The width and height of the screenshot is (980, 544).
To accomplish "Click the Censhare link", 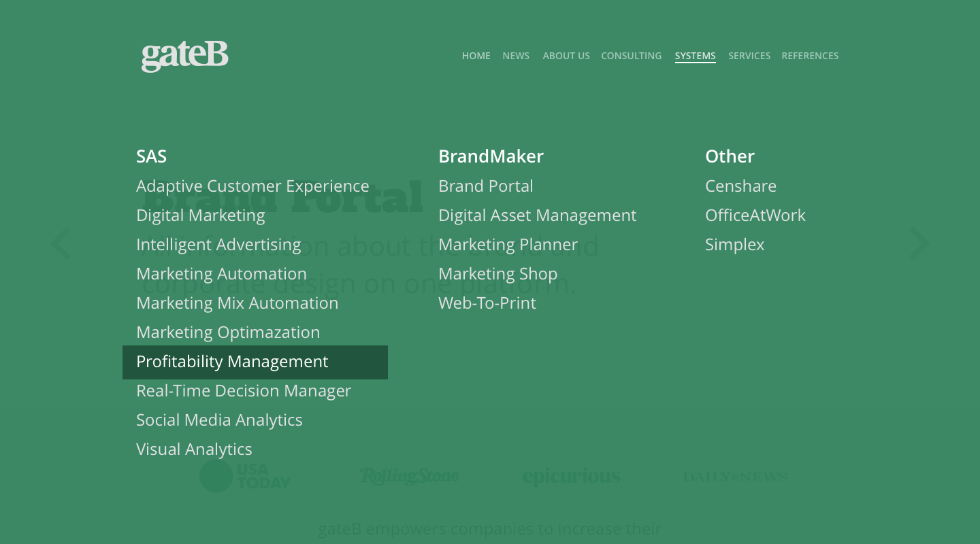I will pos(740,186).
